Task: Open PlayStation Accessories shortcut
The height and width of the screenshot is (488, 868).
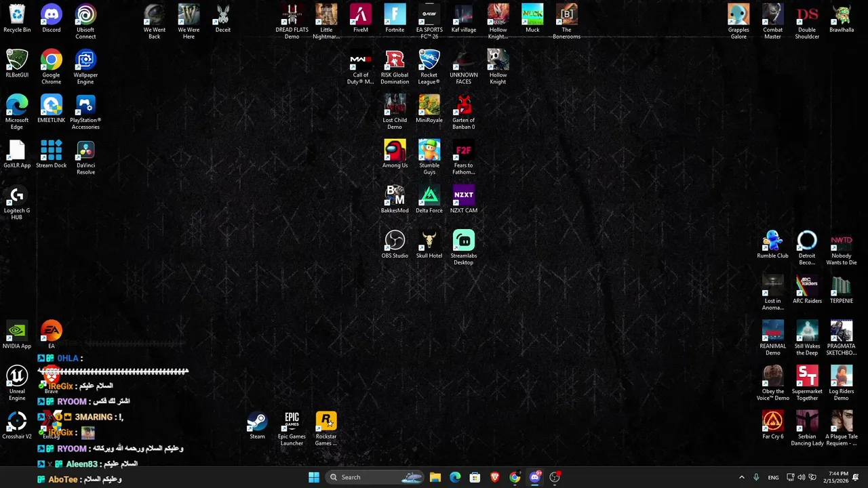Action: click(x=85, y=113)
